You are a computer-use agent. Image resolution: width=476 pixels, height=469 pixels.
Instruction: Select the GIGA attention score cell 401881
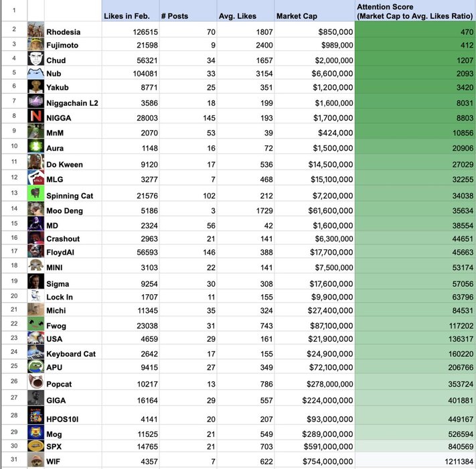tap(415, 400)
